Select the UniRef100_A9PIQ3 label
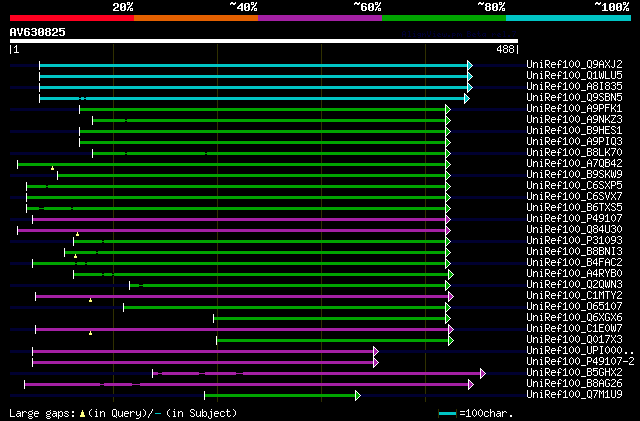The image size is (640, 421). pos(574,141)
